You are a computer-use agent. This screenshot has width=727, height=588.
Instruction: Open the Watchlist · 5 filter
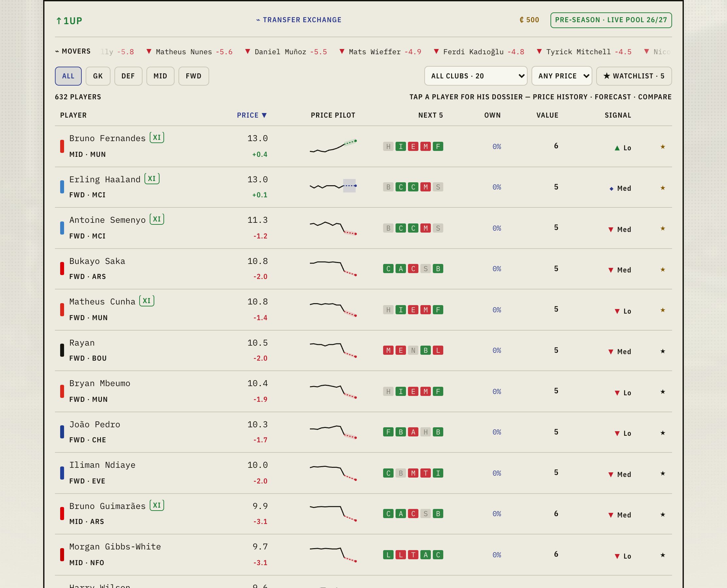click(634, 76)
